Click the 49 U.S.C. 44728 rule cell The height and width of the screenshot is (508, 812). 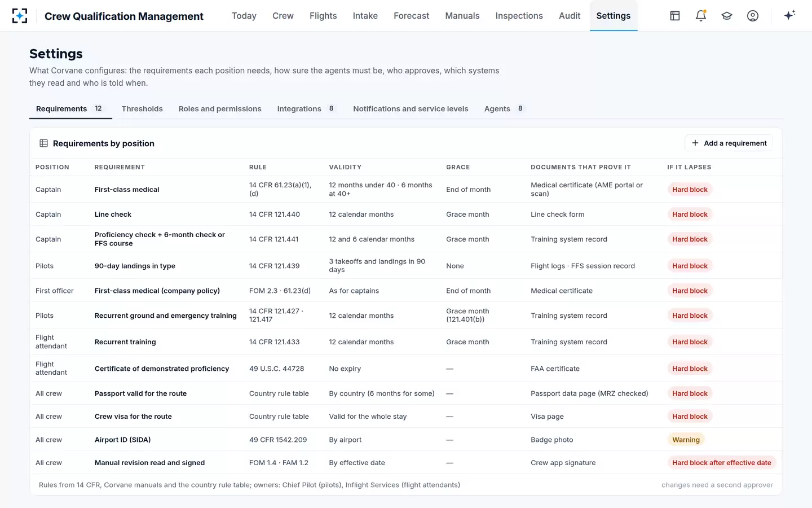(276, 369)
